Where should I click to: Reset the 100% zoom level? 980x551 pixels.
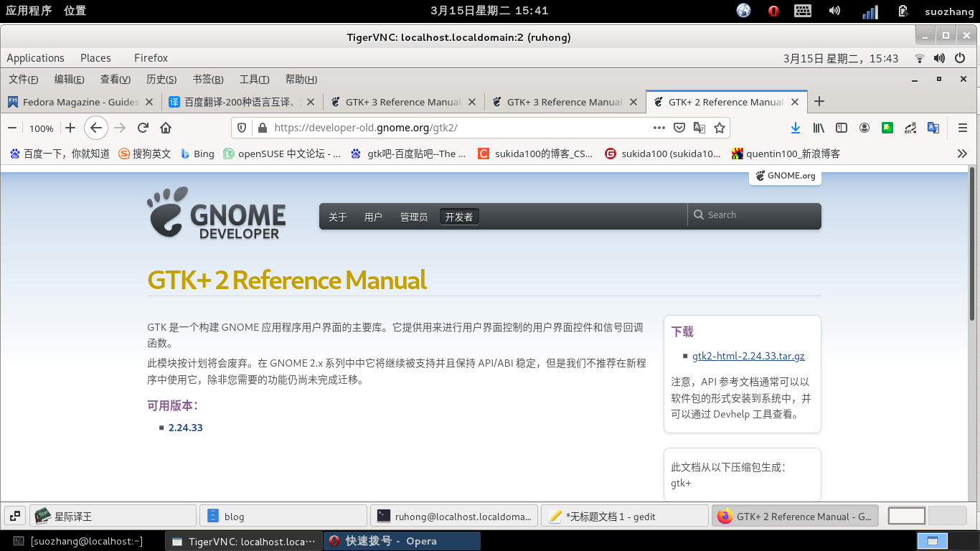[x=42, y=128]
